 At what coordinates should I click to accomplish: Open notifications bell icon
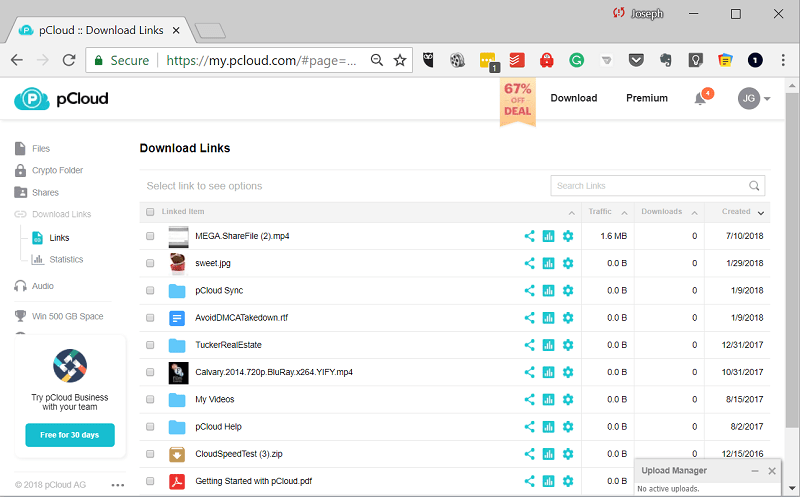(700, 98)
